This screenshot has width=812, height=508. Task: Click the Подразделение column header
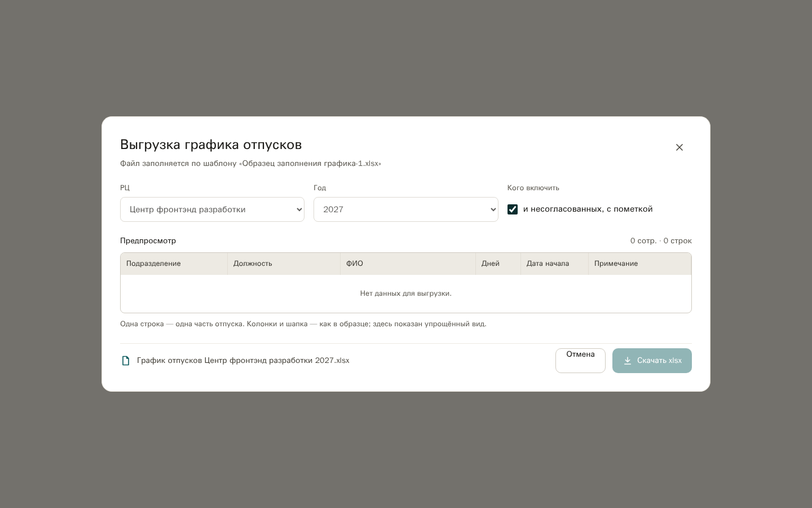click(174, 264)
